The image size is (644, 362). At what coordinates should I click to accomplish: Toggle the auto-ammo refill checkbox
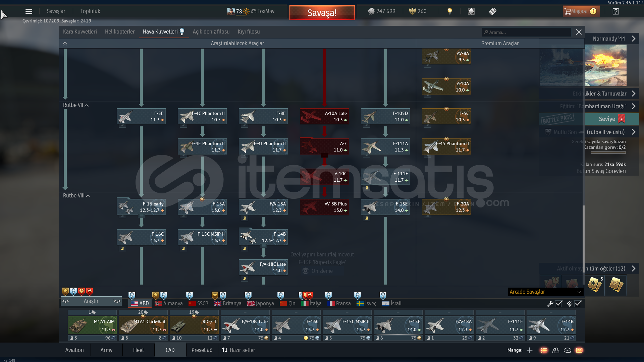(578, 304)
